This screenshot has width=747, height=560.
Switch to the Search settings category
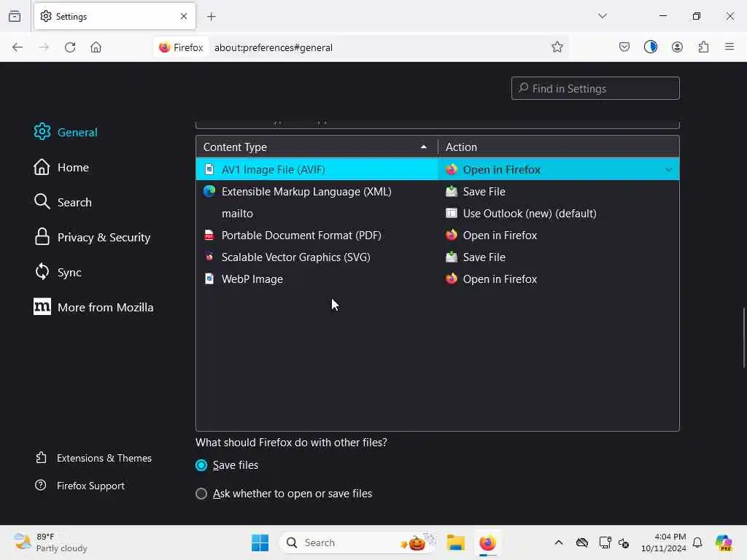tap(63, 202)
